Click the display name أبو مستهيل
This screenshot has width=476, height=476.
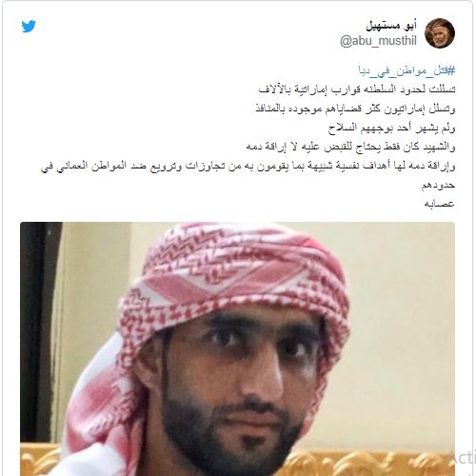(391, 26)
